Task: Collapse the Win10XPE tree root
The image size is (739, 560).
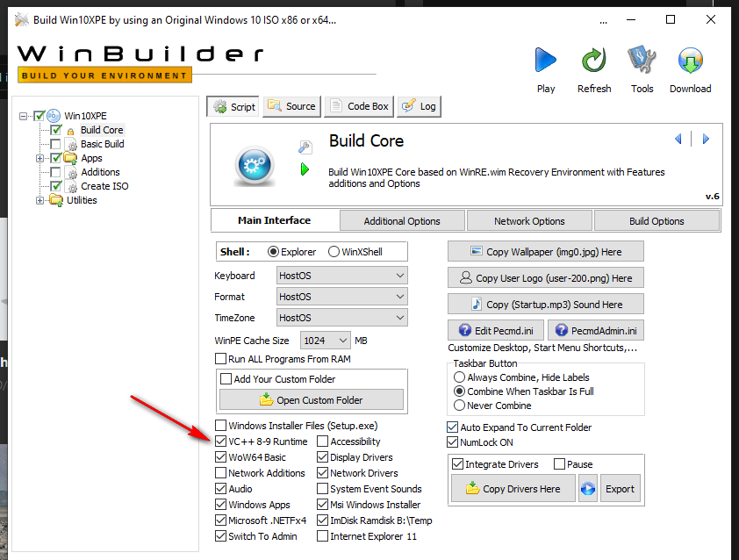Action: tap(23, 116)
